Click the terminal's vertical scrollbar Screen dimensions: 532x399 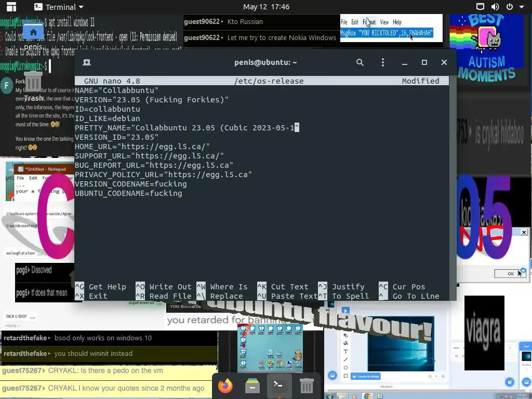452,188
